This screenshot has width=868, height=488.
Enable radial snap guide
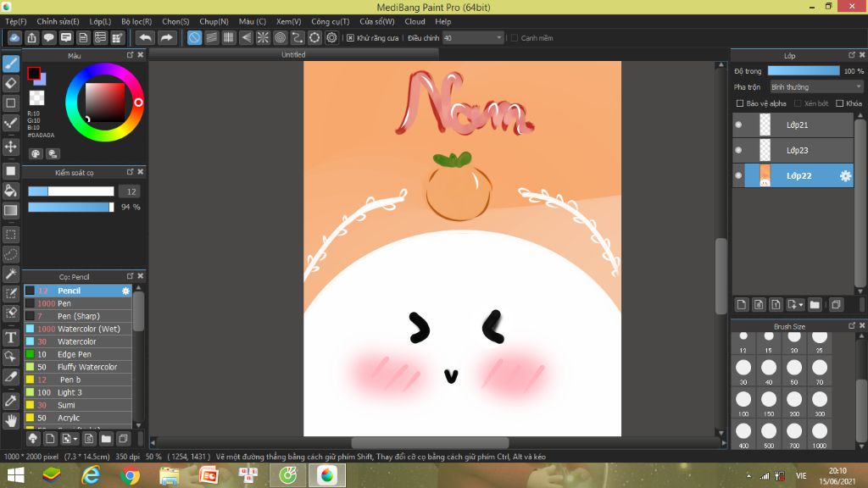[263, 37]
